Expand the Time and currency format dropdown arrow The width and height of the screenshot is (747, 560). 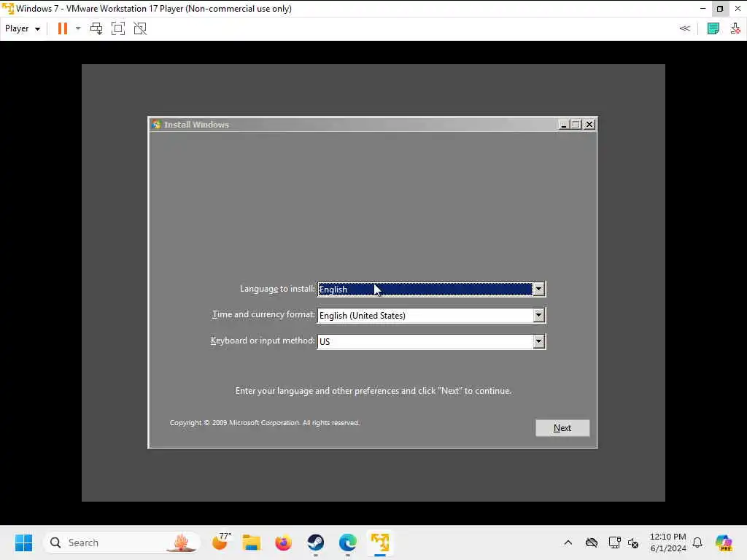pos(538,315)
